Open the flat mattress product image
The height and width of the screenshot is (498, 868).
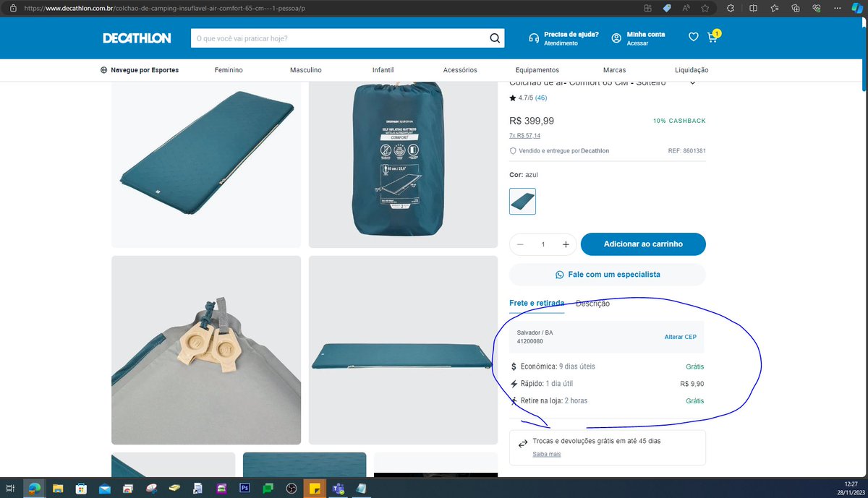(206, 164)
